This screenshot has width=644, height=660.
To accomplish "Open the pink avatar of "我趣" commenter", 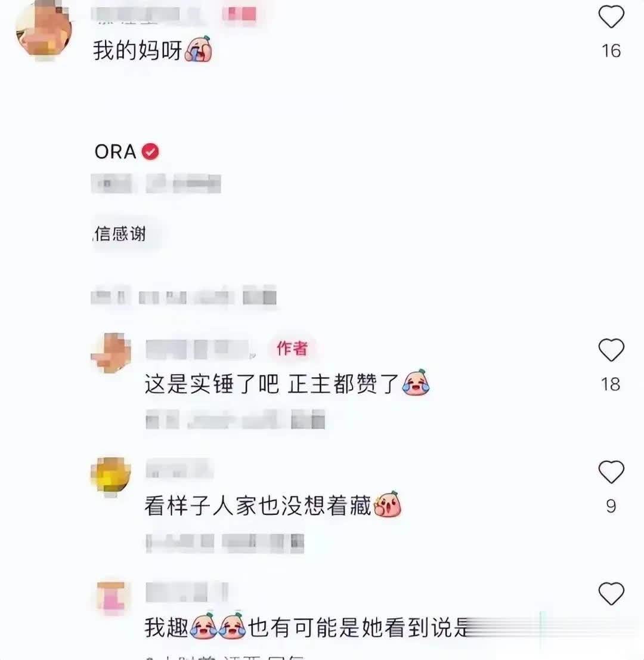I will pos(111,597).
